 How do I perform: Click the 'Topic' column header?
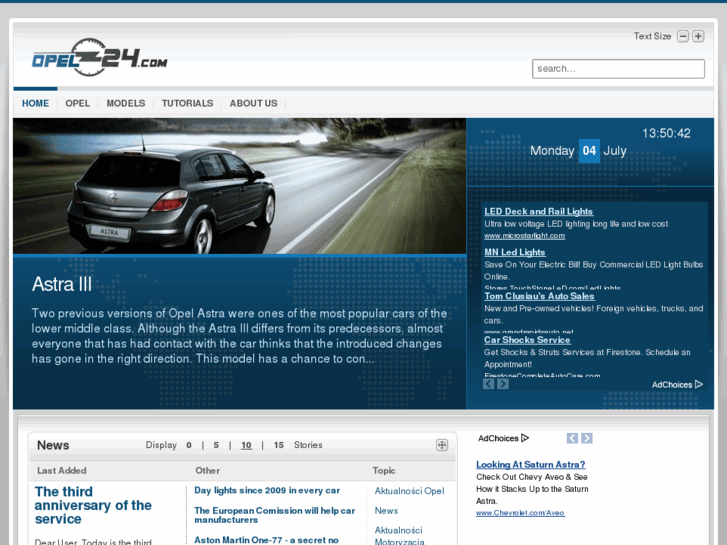tap(384, 470)
